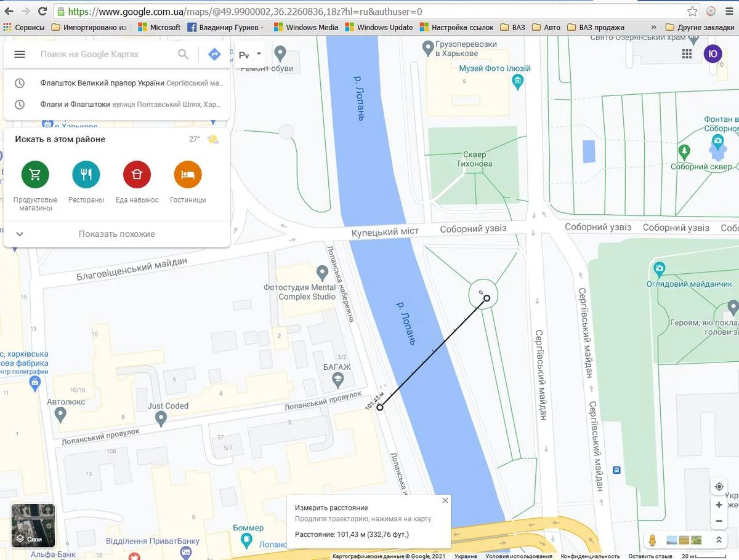
Task: Open the Microsoft bookmark
Action: [x=160, y=27]
